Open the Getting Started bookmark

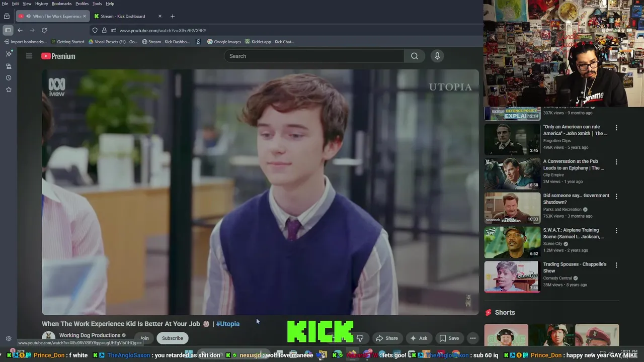[x=67, y=42]
